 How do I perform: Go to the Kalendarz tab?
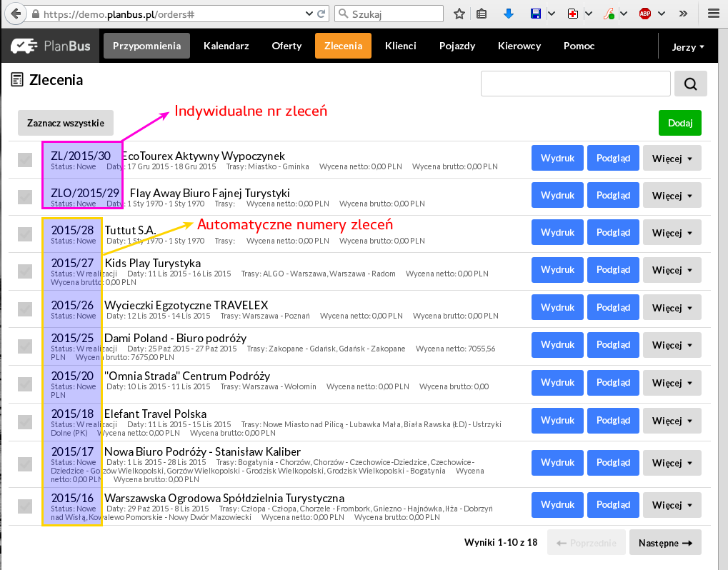click(x=226, y=46)
